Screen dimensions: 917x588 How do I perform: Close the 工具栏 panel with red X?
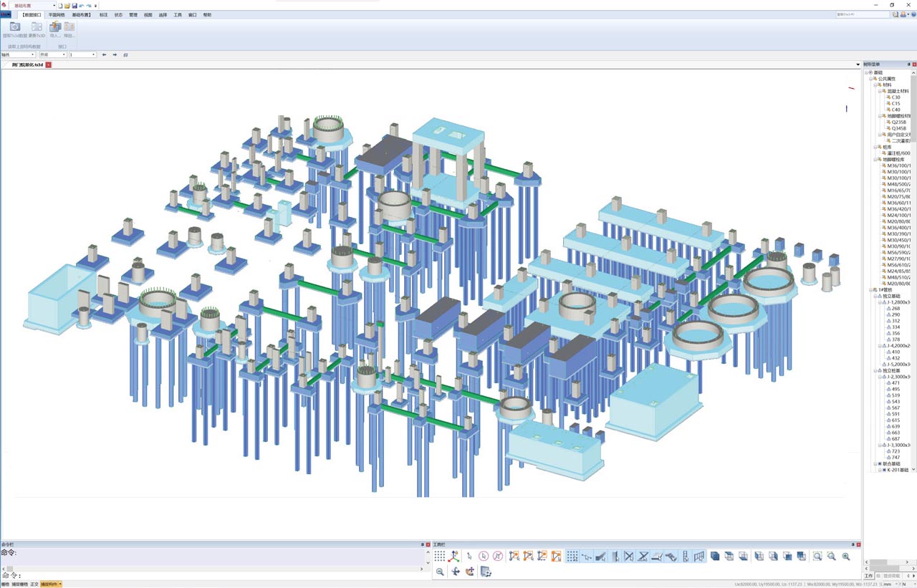[x=859, y=545]
